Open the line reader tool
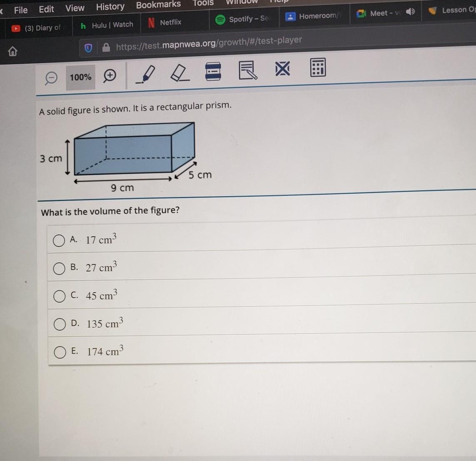This screenshot has height=461, width=476. pos(213,71)
